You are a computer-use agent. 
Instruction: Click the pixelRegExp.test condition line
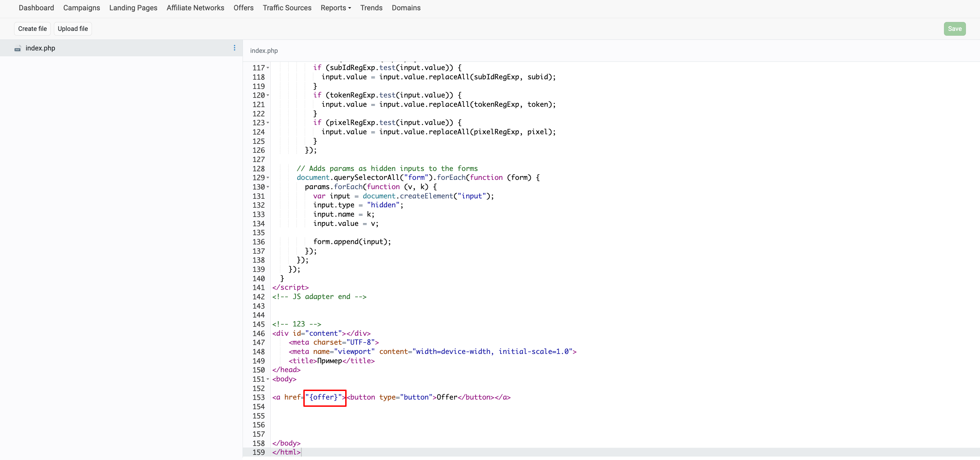coord(387,123)
